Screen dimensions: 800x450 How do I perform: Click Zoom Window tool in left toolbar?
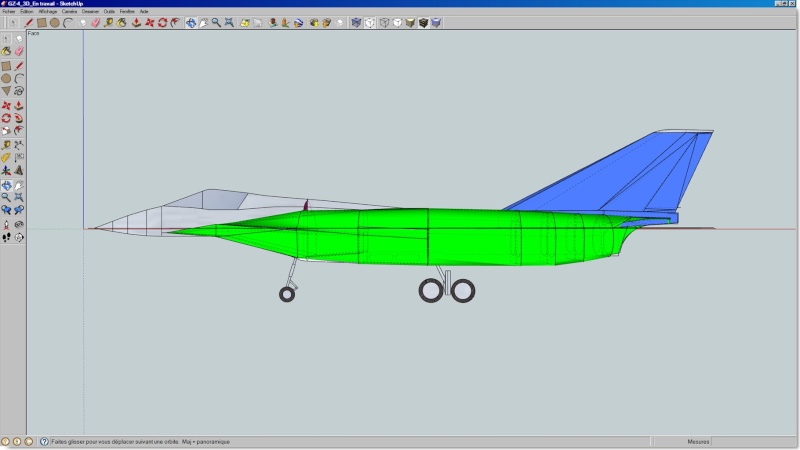(19, 197)
